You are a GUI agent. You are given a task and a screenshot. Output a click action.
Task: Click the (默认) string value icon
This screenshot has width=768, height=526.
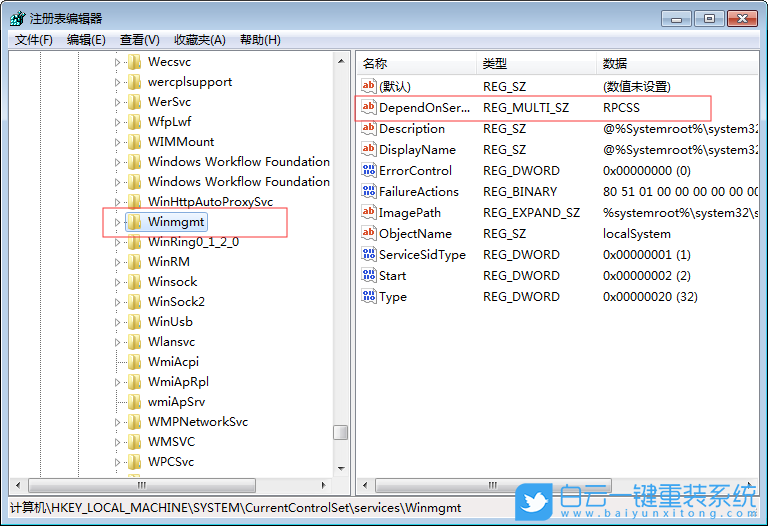[368, 86]
